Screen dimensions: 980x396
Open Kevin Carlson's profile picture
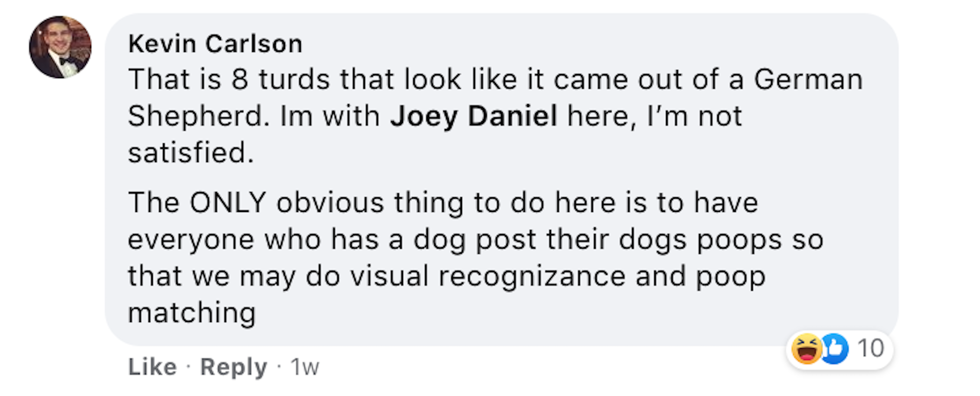point(60,47)
